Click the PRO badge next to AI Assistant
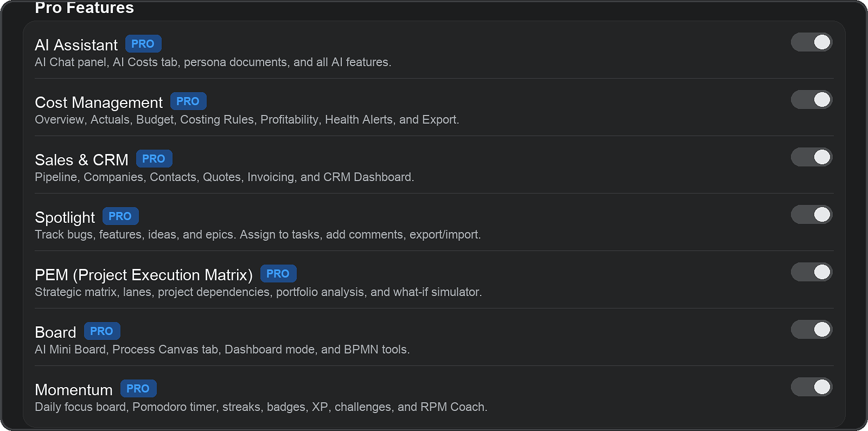Image resolution: width=868 pixels, height=431 pixels. coord(143,44)
